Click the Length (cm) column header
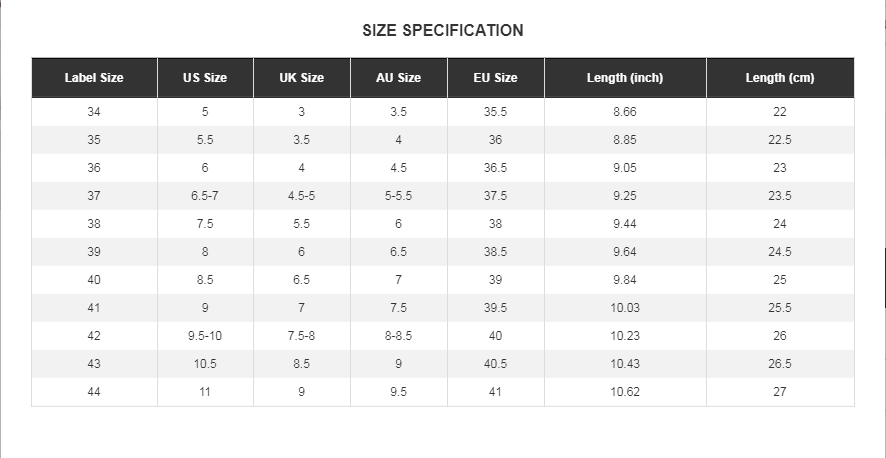The height and width of the screenshot is (458, 886). click(x=780, y=78)
